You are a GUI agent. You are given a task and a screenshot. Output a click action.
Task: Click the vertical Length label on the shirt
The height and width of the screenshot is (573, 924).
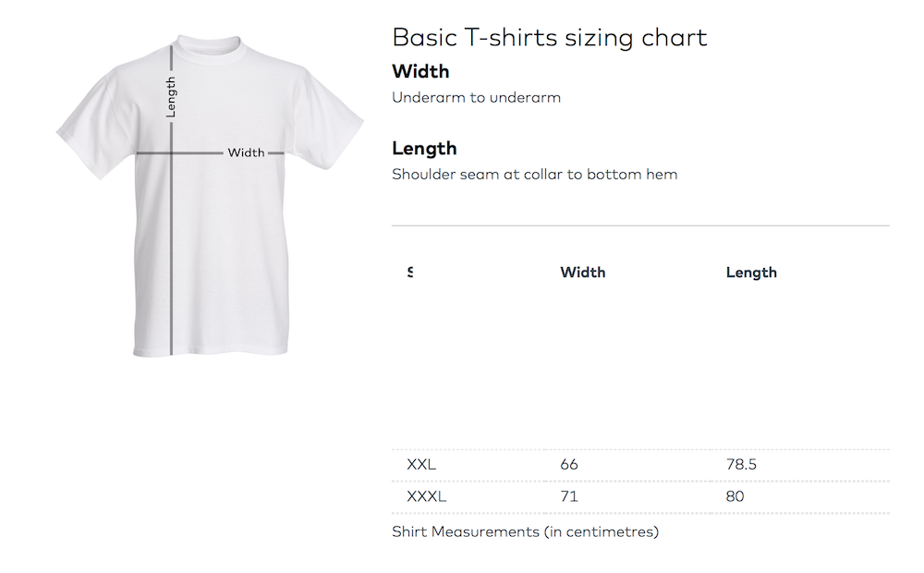[171, 97]
